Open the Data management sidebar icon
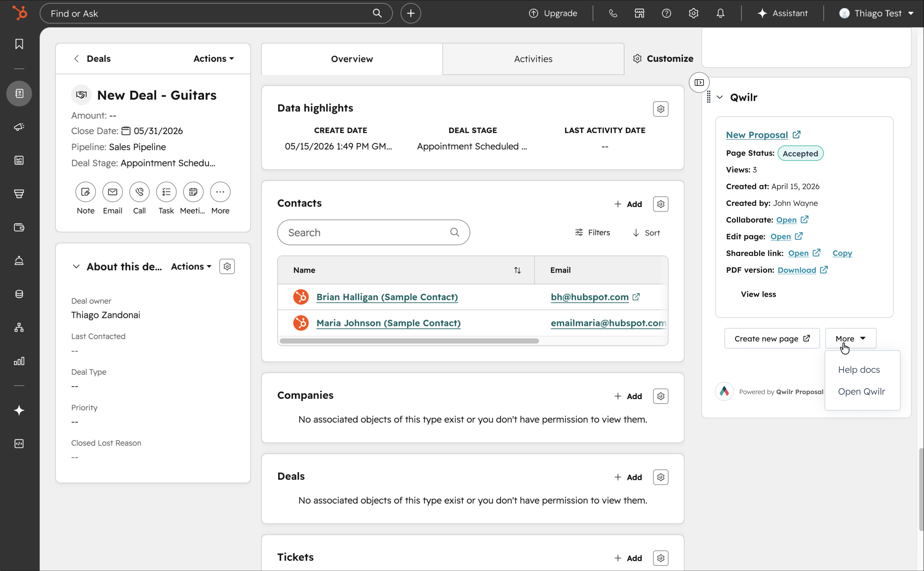The width and height of the screenshot is (924, 571). (19, 294)
